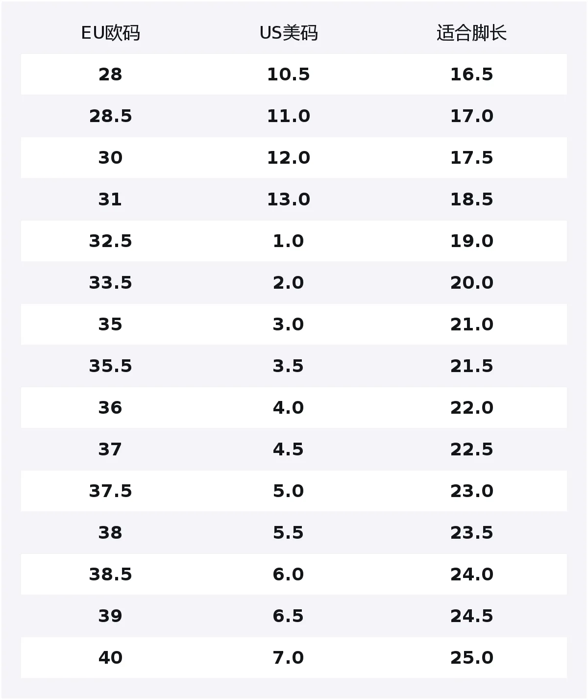Select EU size 28.5 cell
Screen dimensions: 588x700
[x=110, y=116]
